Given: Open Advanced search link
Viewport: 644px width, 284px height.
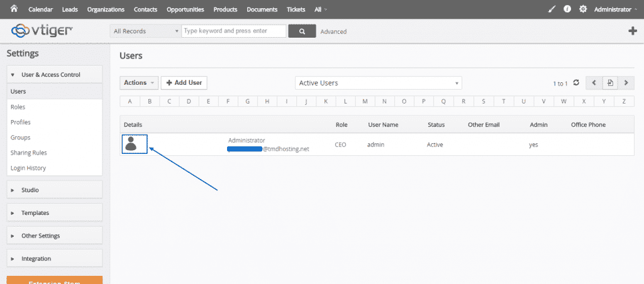Looking at the screenshot, I should (333, 31).
